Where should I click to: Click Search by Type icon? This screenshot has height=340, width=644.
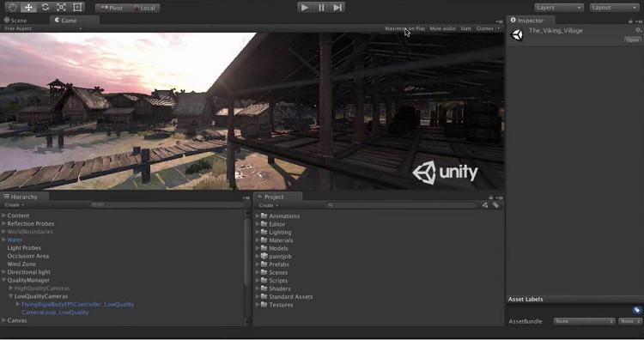pos(485,205)
